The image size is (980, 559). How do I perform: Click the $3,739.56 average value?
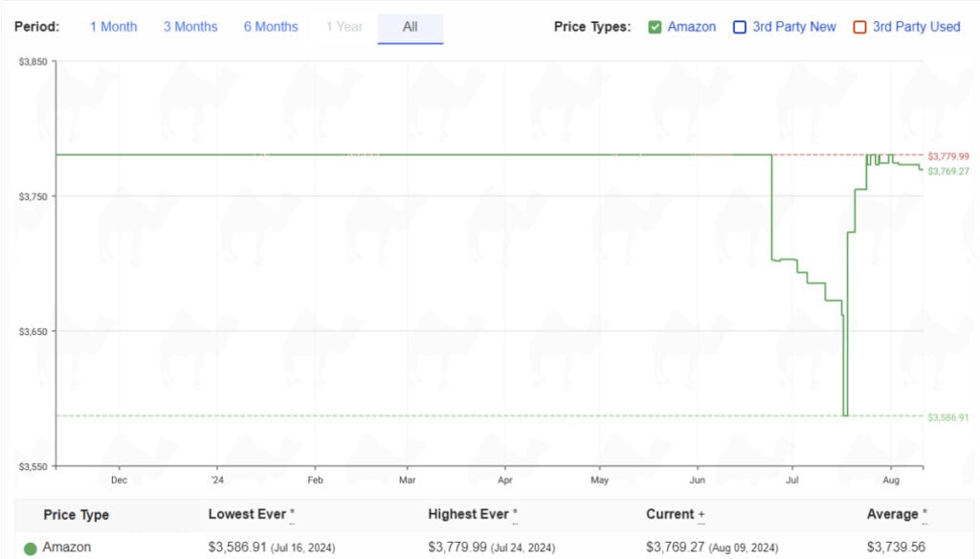point(896,548)
